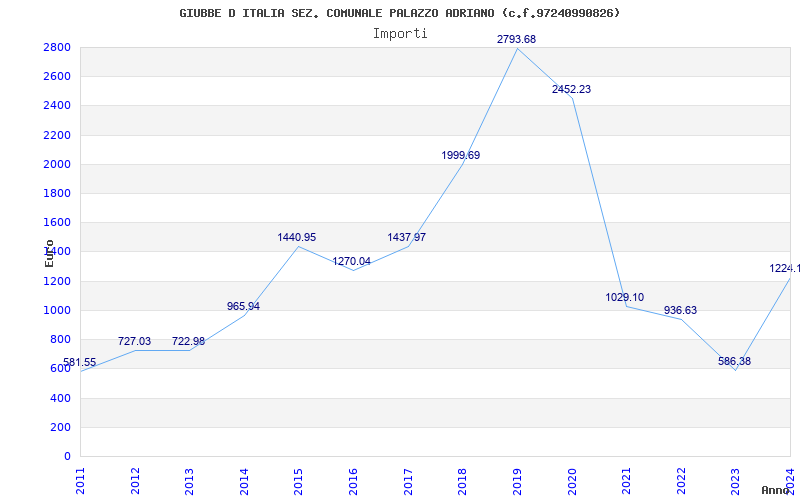The height and width of the screenshot is (500, 800).
Task: Click the 2020 year axis label
Action: tap(572, 481)
